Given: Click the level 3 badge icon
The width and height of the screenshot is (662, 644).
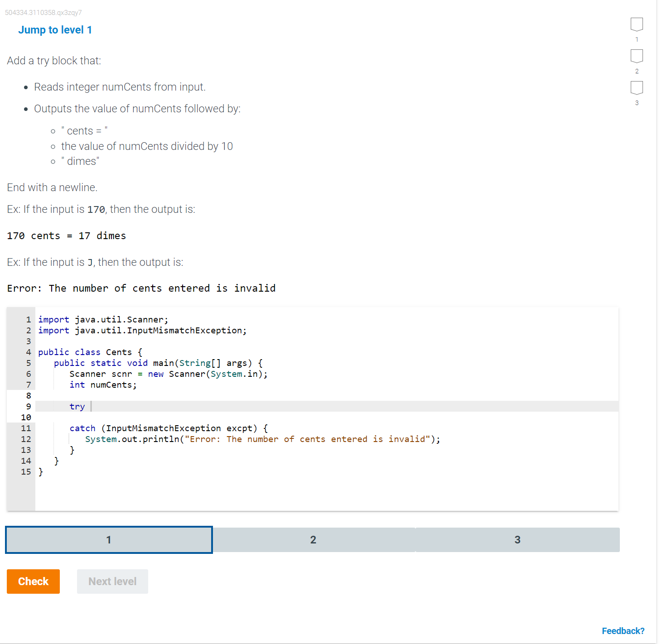Looking at the screenshot, I should point(637,88).
